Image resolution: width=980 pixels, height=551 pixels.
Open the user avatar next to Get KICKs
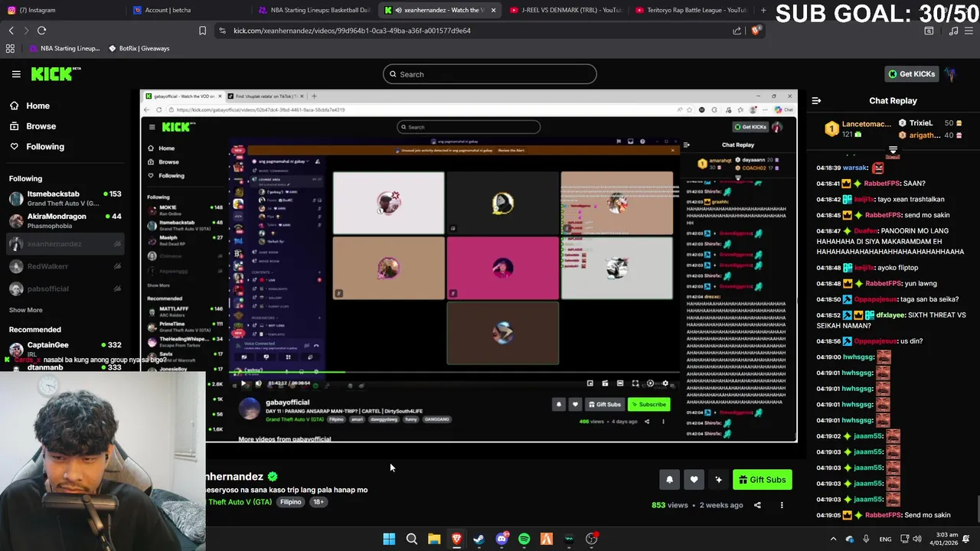click(950, 74)
